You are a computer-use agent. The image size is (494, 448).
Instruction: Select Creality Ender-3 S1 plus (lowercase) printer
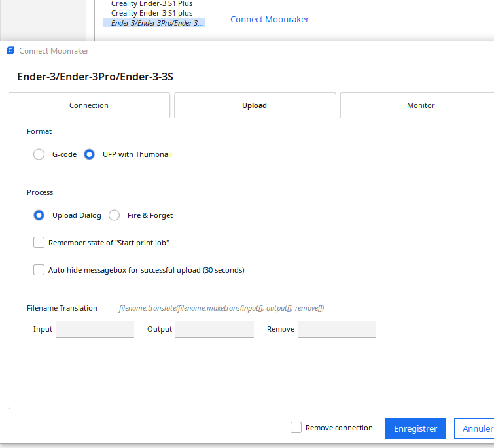(x=152, y=13)
